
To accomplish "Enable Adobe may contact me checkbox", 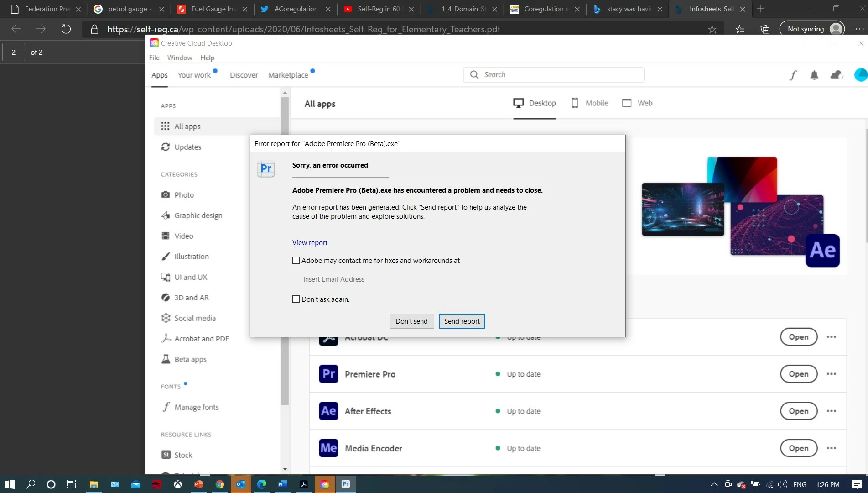I will [x=296, y=260].
